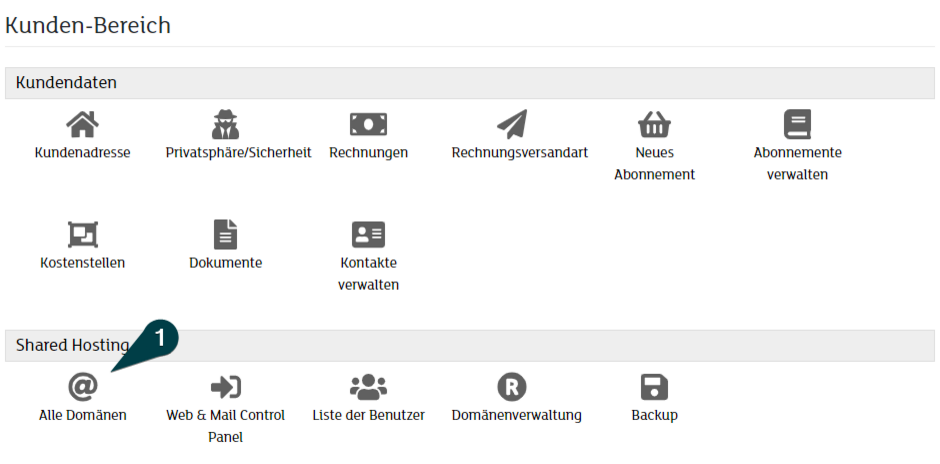Open the Domänenverwaltung registered icon
Image resolution: width=940 pixels, height=464 pixels.
pyautogui.click(x=512, y=387)
